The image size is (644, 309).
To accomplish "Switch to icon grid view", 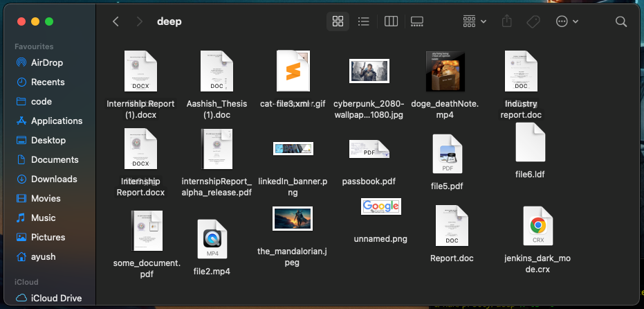I will point(338,21).
